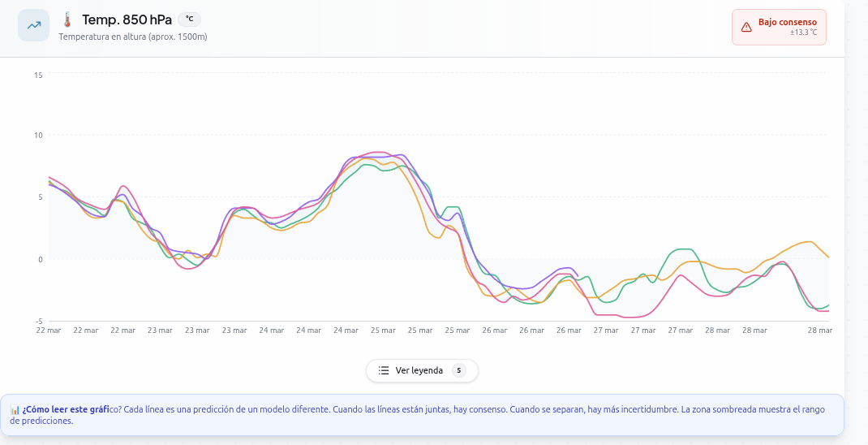This screenshot has width=868, height=445.
Task: Click the -5 label on the y-axis
Action: 38,321
